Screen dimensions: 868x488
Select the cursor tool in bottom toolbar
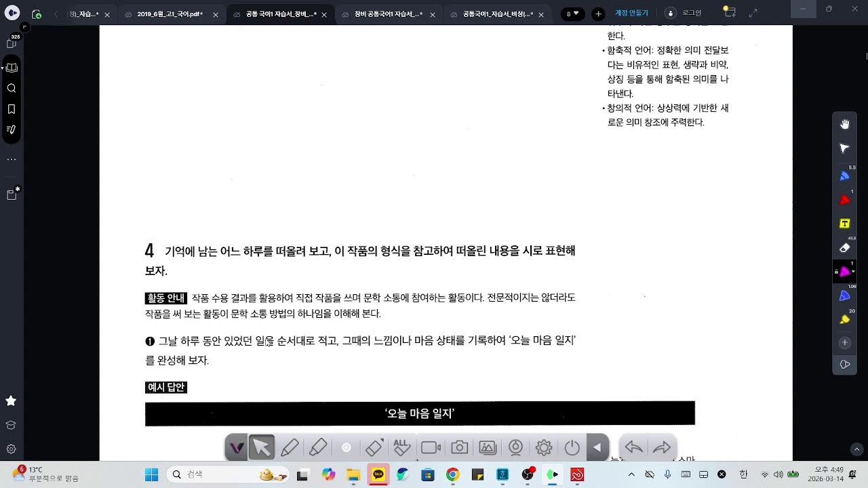coord(262,447)
